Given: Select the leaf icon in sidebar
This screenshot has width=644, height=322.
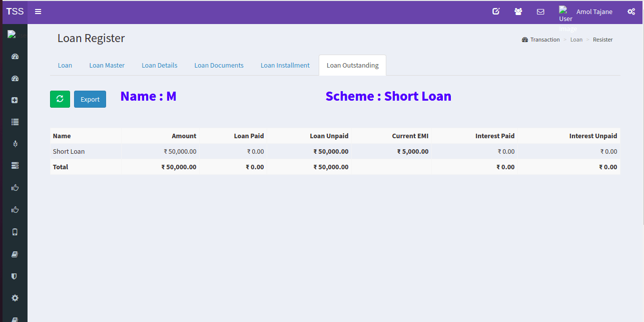Looking at the screenshot, I should coord(15,144).
